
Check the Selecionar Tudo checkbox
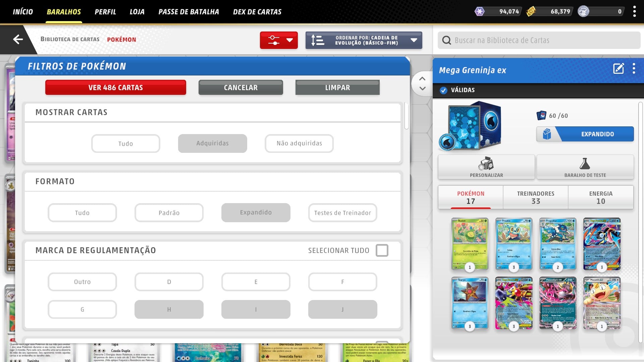pos(382,250)
